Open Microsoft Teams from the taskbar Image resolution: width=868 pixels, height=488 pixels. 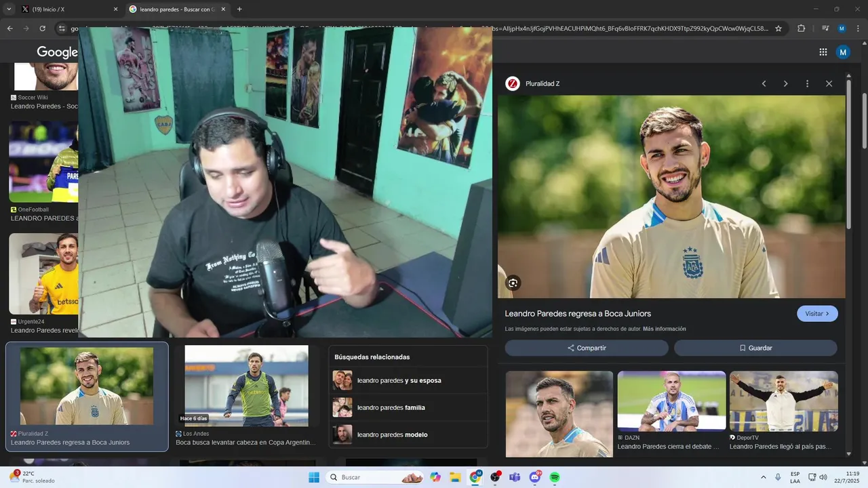pyautogui.click(x=515, y=477)
